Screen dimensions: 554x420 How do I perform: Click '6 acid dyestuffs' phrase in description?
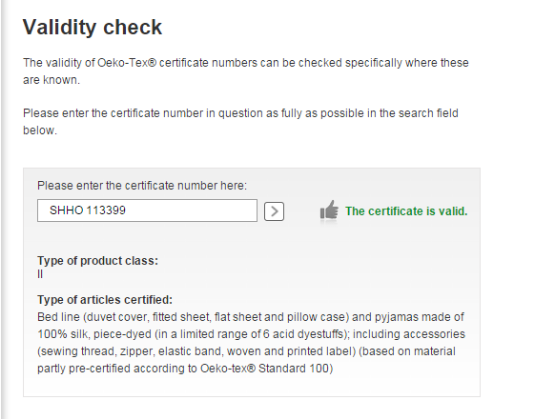pyautogui.click(x=303, y=334)
